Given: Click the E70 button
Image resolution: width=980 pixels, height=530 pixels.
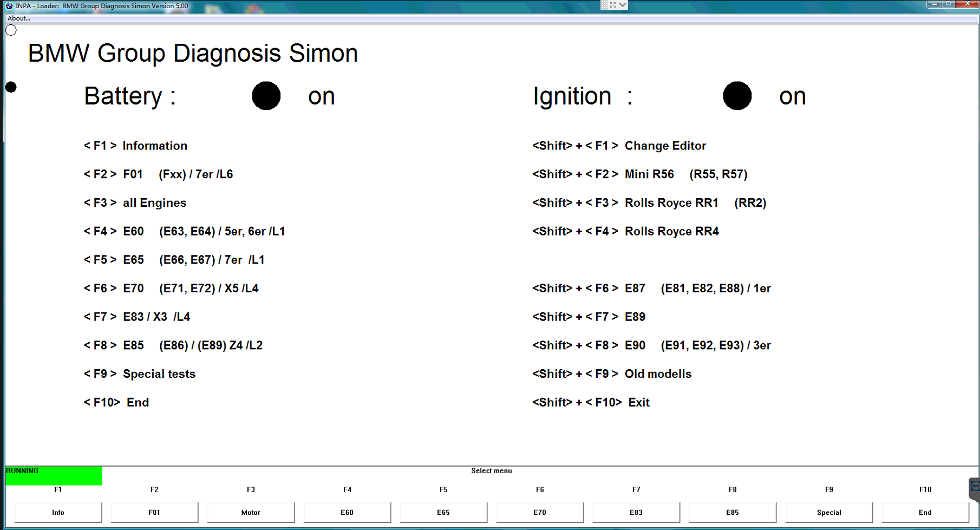Looking at the screenshot, I should coord(540,512).
